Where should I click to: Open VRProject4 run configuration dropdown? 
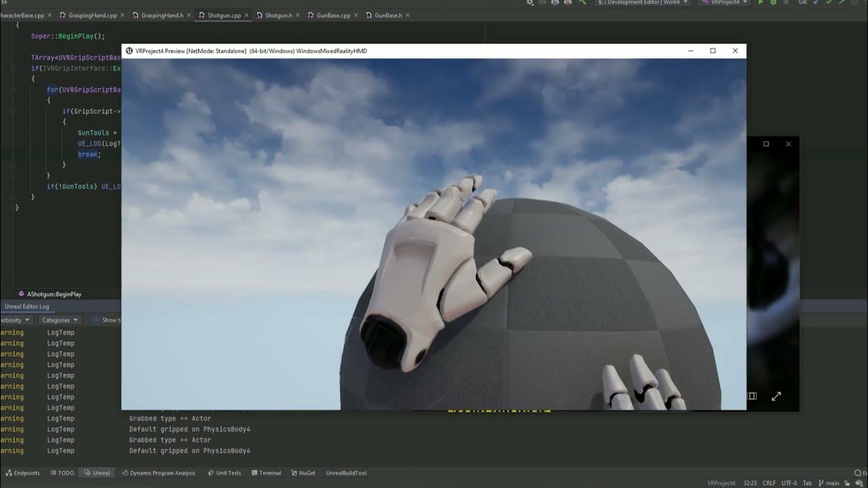click(x=724, y=3)
